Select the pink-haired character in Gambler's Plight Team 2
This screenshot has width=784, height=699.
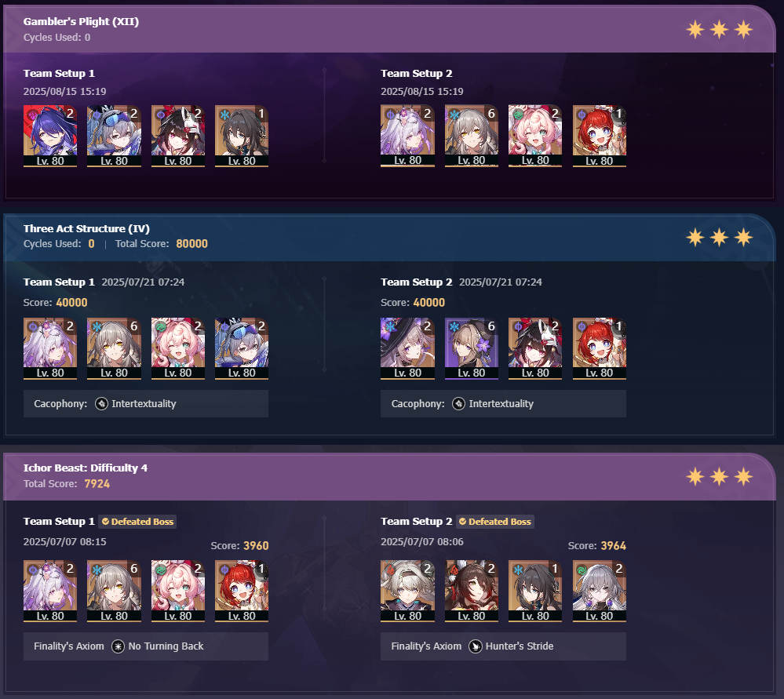(535, 136)
